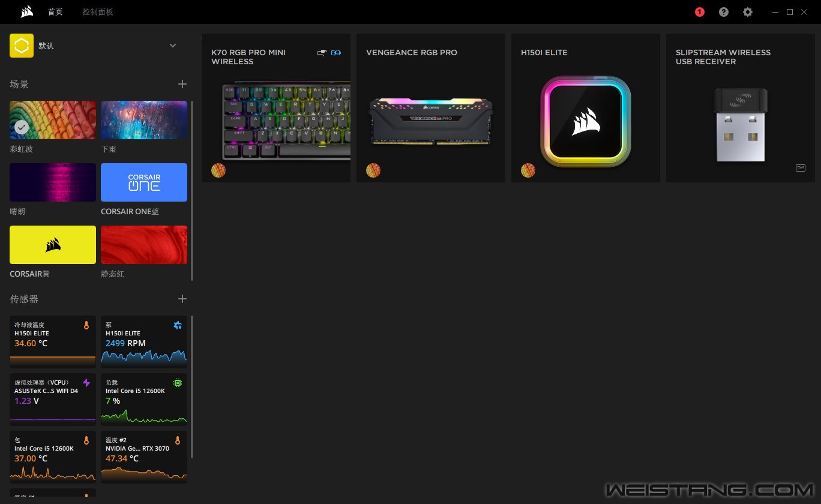Image resolution: width=821 pixels, height=504 pixels.
Task: Click the rainbow scene badge on H150i Elite card
Action: click(x=528, y=170)
